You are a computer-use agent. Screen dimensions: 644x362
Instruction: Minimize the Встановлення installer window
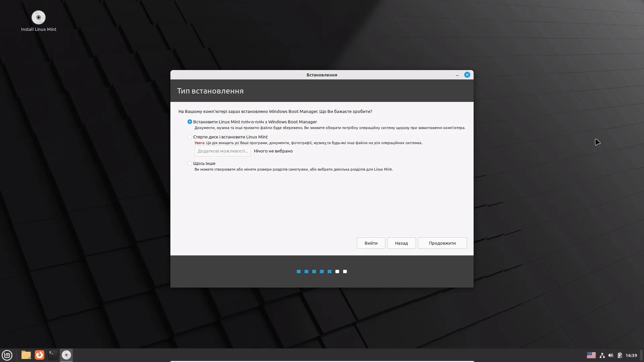click(x=457, y=75)
